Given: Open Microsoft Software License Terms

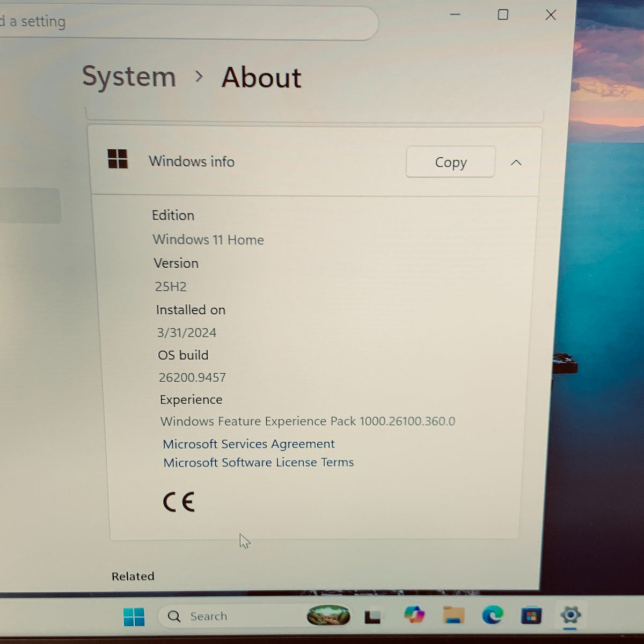Looking at the screenshot, I should tap(259, 462).
